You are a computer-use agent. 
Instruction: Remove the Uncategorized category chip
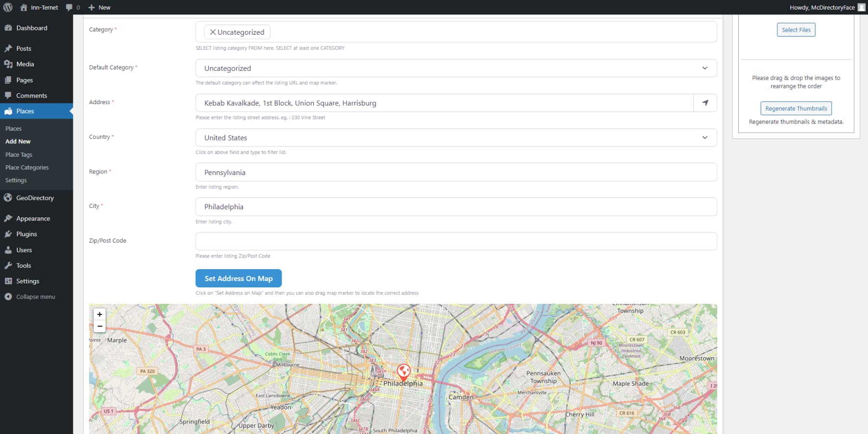click(213, 32)
